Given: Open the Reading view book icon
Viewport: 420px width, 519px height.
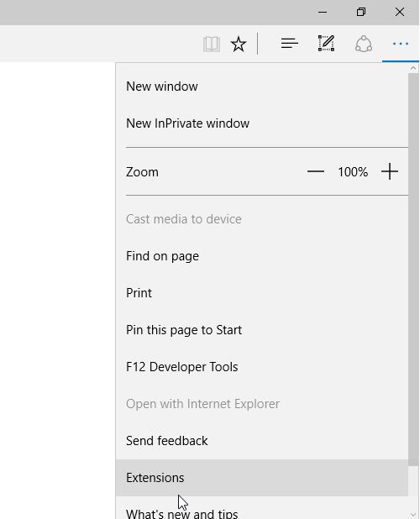Looking at the screenshot, I should click(212, 44).
